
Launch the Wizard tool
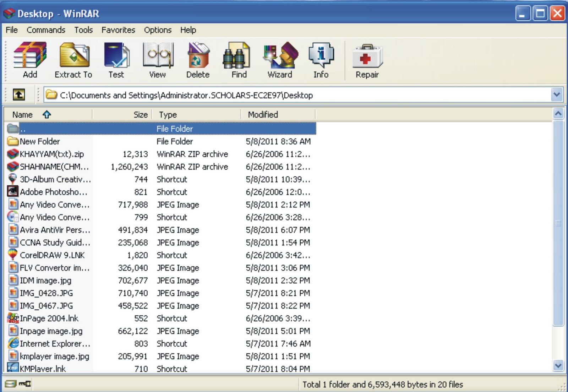280,60
